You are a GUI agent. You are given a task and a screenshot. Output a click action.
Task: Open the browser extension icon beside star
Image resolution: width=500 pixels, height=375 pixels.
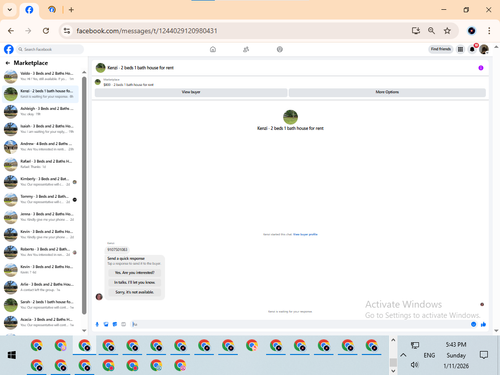tap(471, 31)
